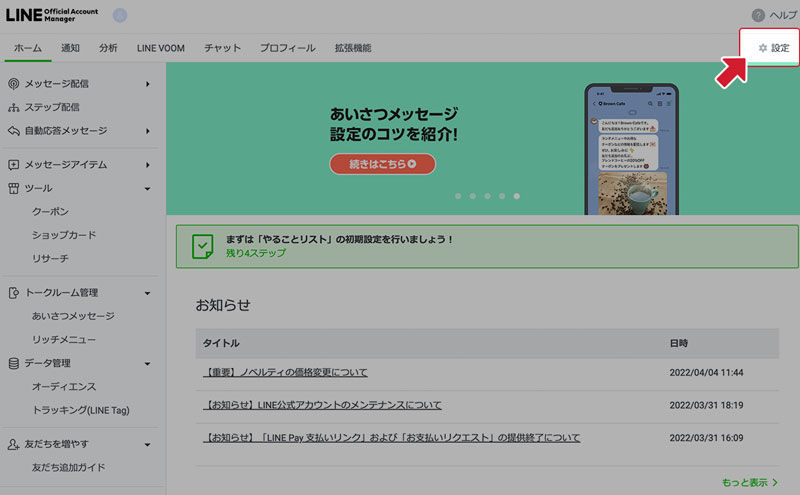Open トラッキング(LINE Tag) in the sidebar
The width and height of the screenshot is (800, 495).
(81, 410)
